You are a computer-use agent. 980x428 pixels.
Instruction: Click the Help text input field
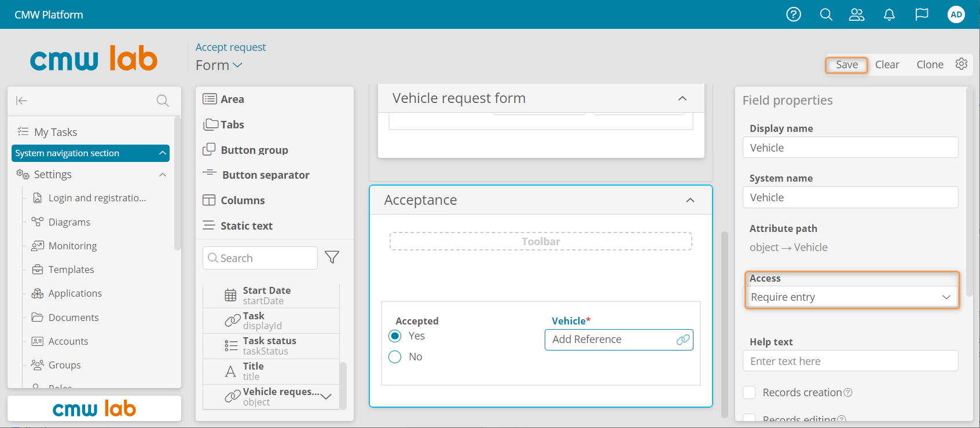(850, 361)
